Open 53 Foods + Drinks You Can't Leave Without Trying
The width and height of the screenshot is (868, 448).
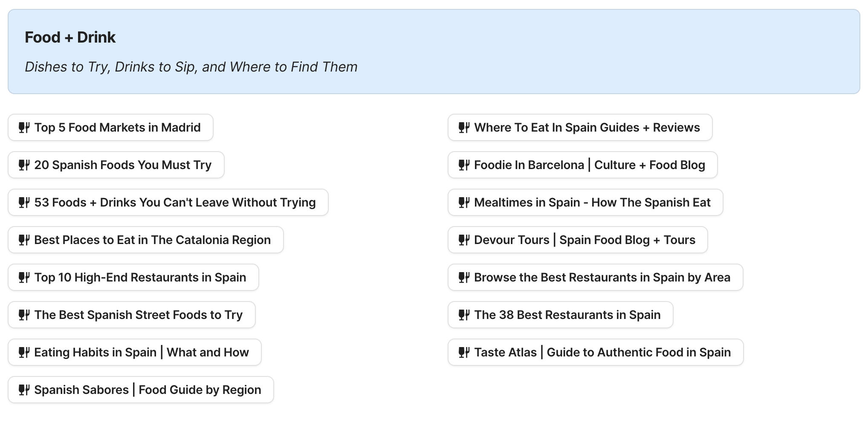(168, 202)
